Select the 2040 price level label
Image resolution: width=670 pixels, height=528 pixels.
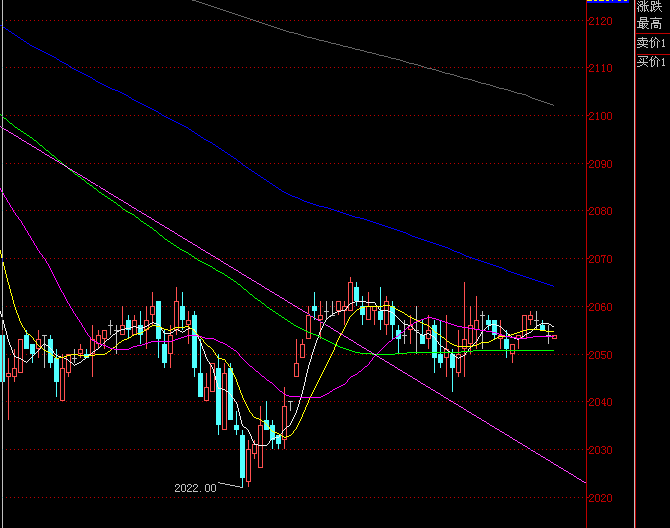coord(600,402)
